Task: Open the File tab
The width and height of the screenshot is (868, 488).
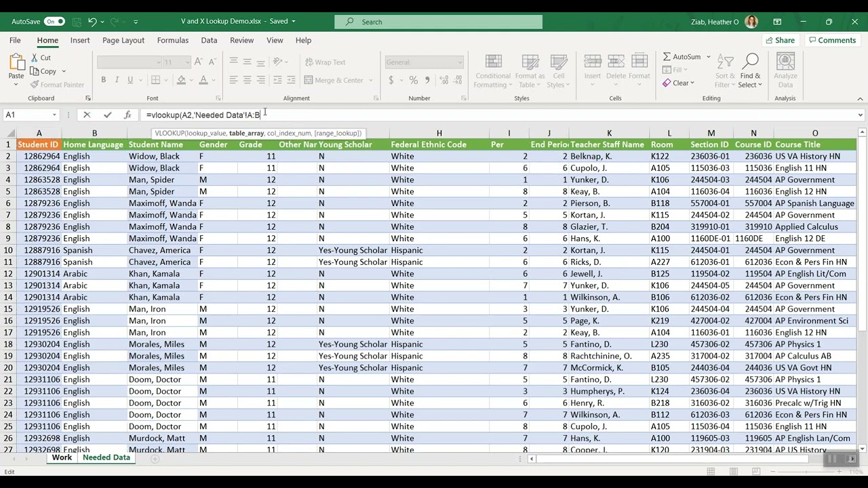Action: click(x=15, y=41)
